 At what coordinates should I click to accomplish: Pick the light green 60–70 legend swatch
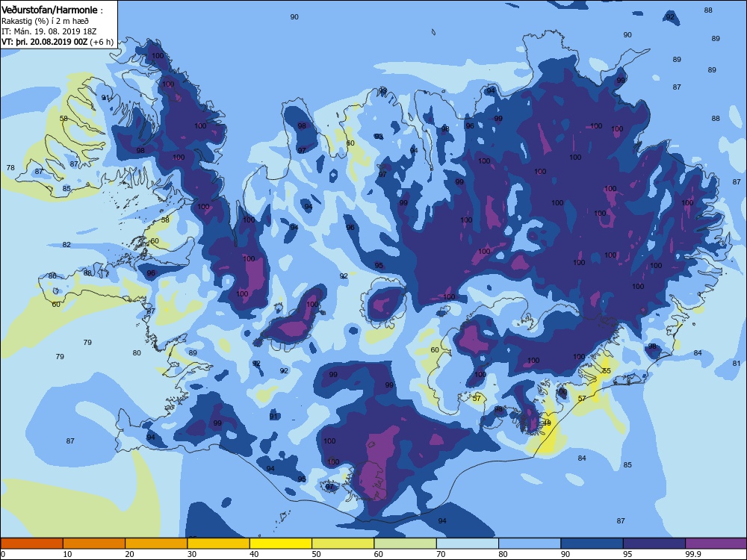[406, 544]
